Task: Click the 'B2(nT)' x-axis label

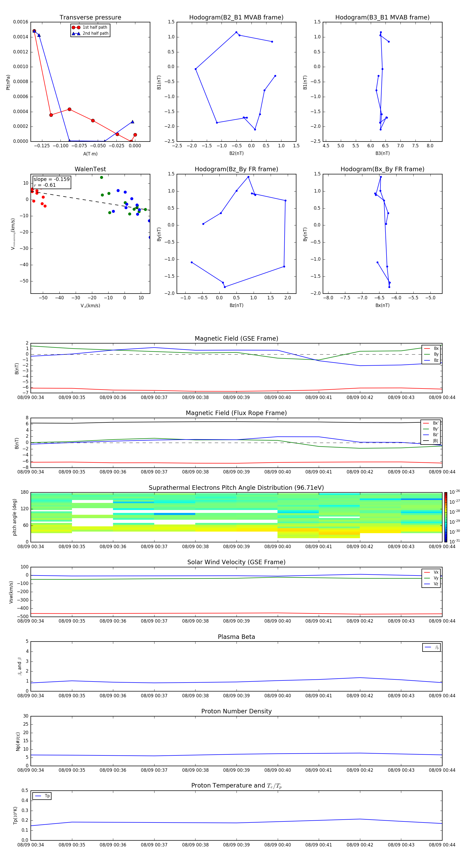Action: [x=236, y=153]
